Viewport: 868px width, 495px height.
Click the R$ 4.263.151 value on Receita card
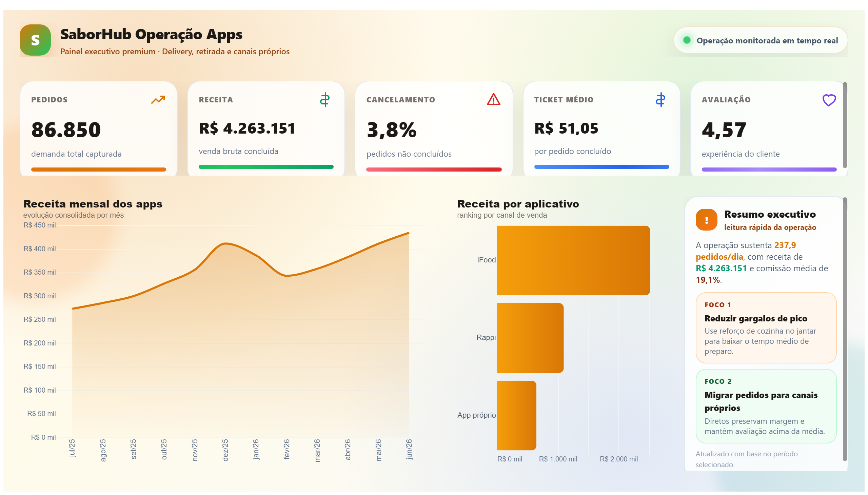tap(247, 128)
